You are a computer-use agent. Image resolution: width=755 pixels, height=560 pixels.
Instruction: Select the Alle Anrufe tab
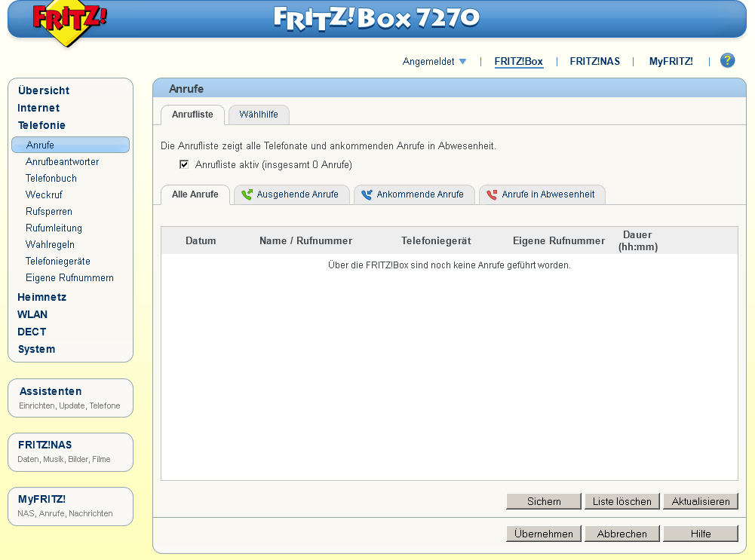[x=195, y=194]
